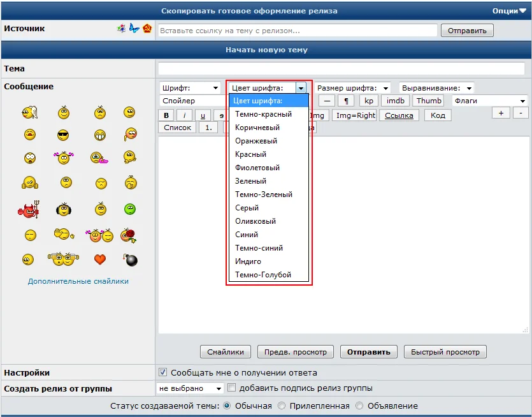This screenshot has width=532, height=417.
Task: Toggle the reply notification checkbox
Action: pyautogui.click(x=163, y=372)
